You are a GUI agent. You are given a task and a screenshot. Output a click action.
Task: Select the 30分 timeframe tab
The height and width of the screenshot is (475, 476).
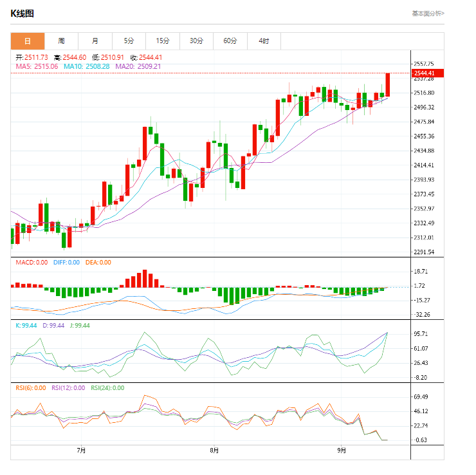[196, 41]
